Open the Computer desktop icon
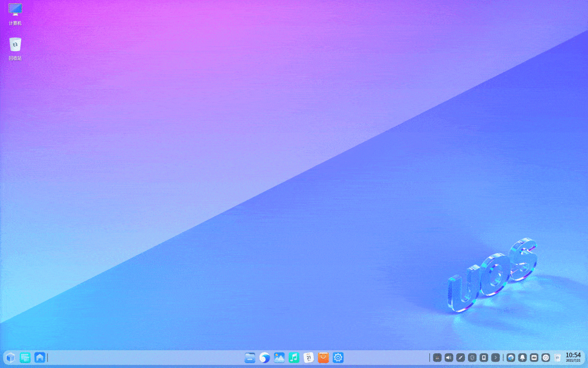 15,14
